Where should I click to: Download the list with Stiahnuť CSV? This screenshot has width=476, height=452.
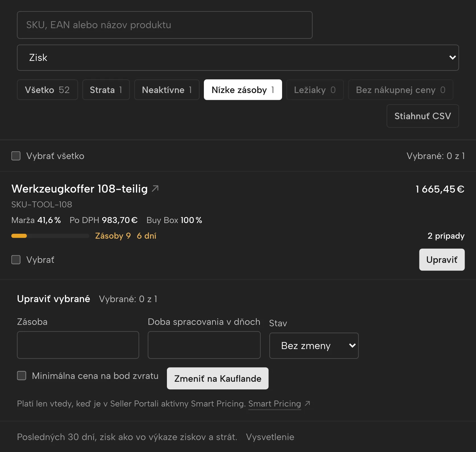[423, 116]
